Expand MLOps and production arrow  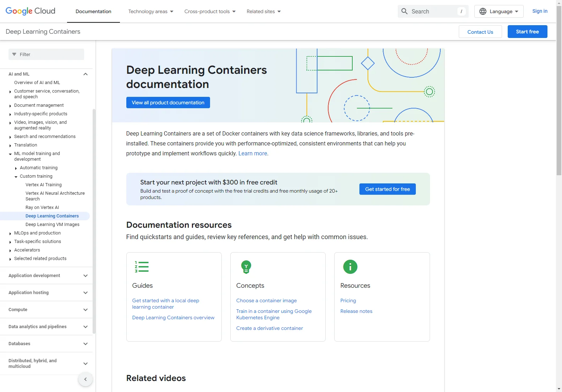(10, 233)
